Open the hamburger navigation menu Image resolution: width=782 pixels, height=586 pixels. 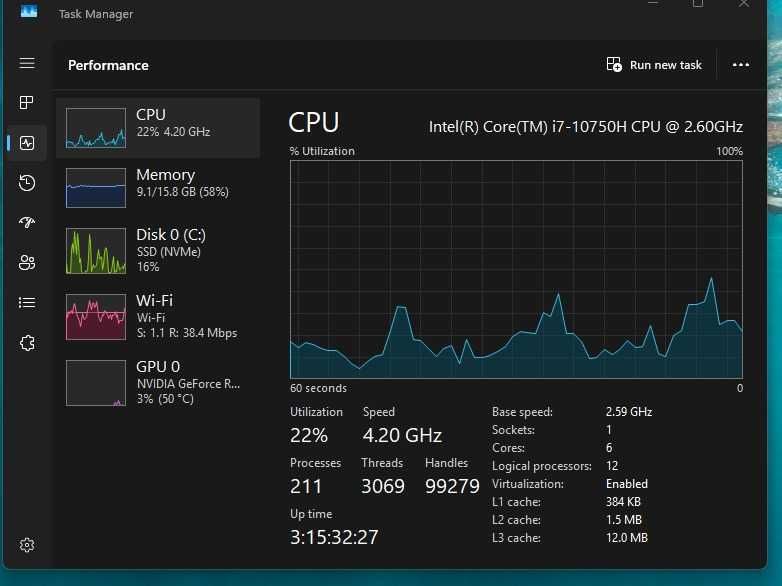point(27,63)
